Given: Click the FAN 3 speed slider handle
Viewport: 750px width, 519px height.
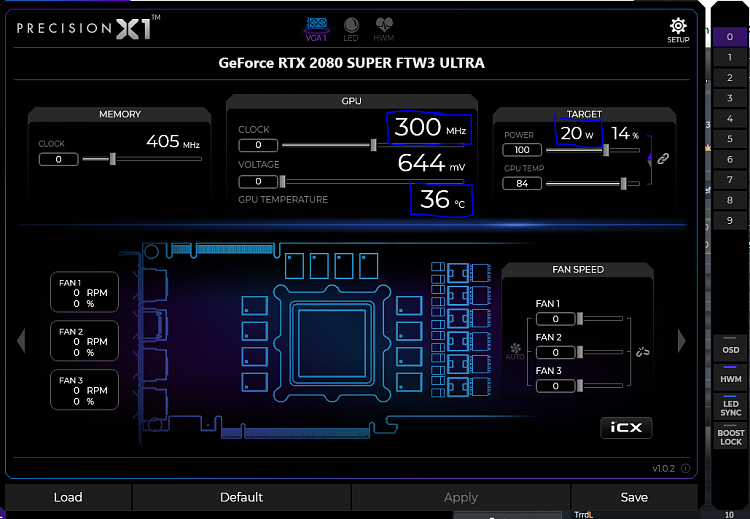Looking at the screenshot, I should point(580,386).
